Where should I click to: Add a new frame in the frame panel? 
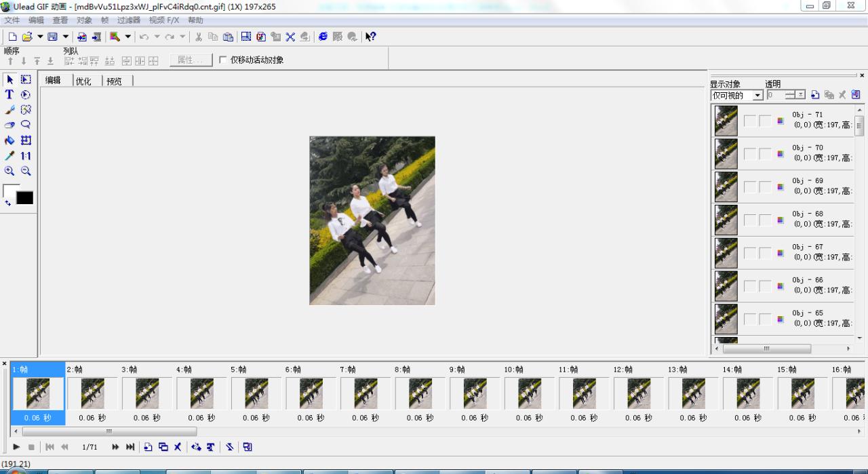pos(149,447)
